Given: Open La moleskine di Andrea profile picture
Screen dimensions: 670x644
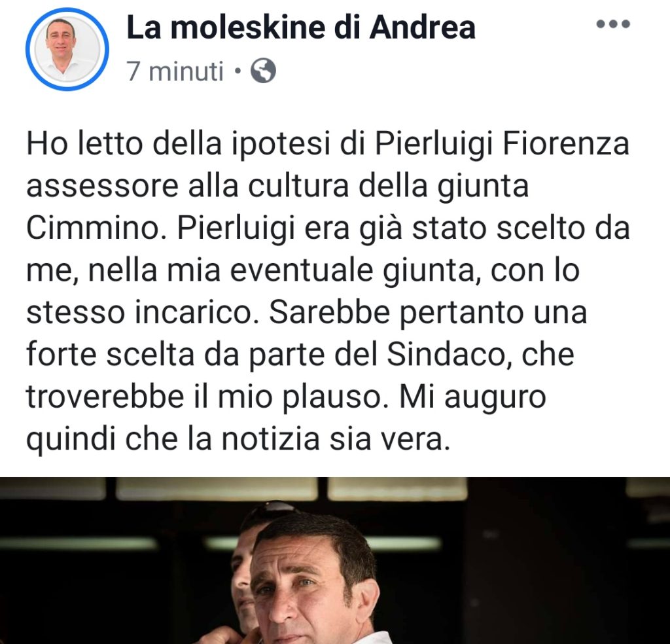Looking at the screenshot, I should click(x=67, y=50).
